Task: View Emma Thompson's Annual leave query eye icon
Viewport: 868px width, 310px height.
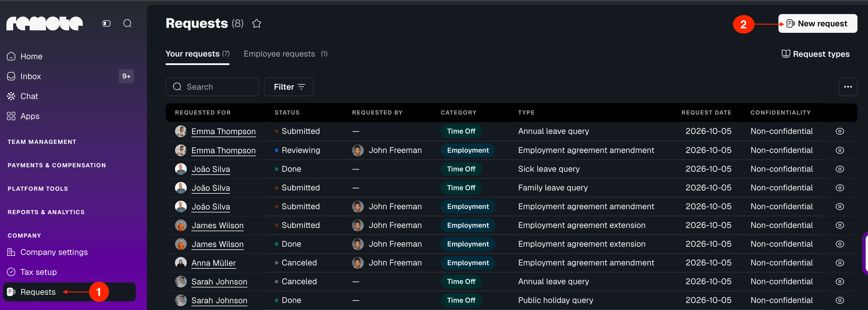Action: (840, 131)
